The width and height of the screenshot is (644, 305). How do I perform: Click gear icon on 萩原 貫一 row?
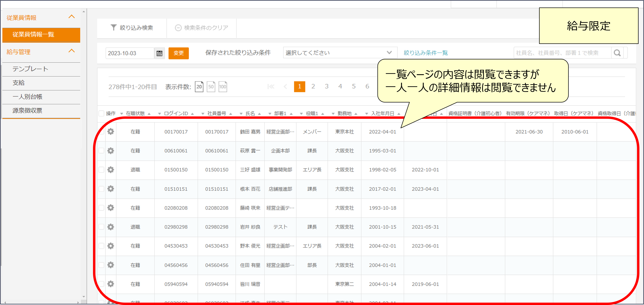click(111, 151)
